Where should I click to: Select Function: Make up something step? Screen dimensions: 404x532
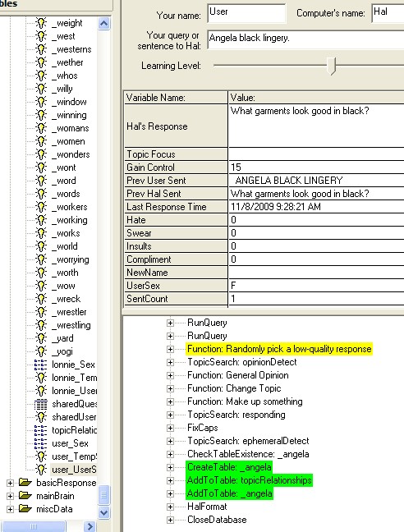(x=245, y=401)
